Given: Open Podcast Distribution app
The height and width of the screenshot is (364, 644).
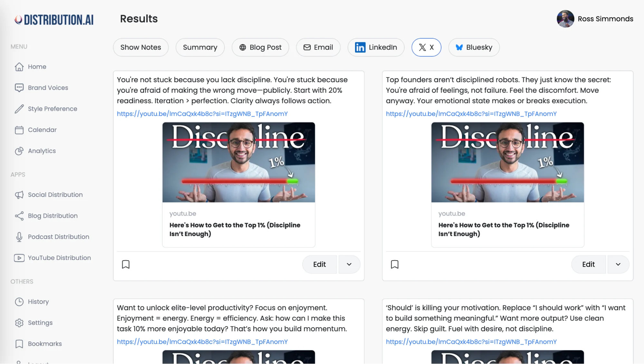Looking at the screenshot, I should coord(59,237).
